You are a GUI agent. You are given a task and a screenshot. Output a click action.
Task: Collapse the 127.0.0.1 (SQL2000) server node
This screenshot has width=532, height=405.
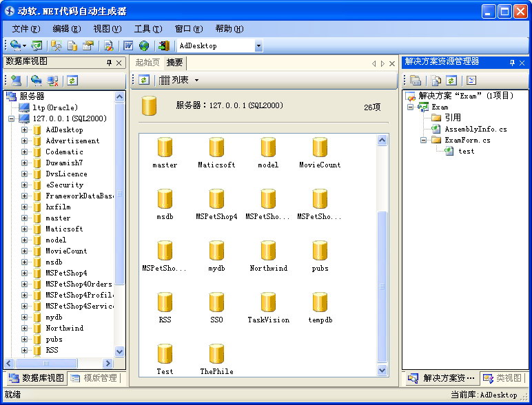[x=12, y=118]
